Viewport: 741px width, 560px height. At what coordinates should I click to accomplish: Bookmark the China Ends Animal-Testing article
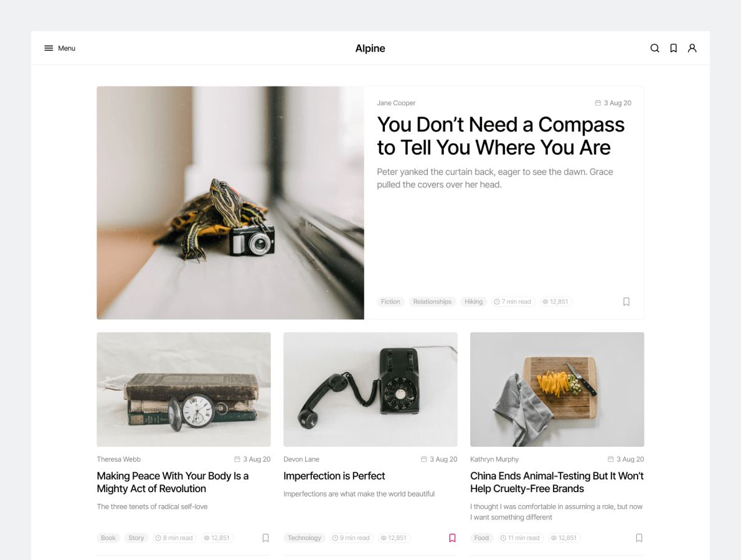[639, 538]
